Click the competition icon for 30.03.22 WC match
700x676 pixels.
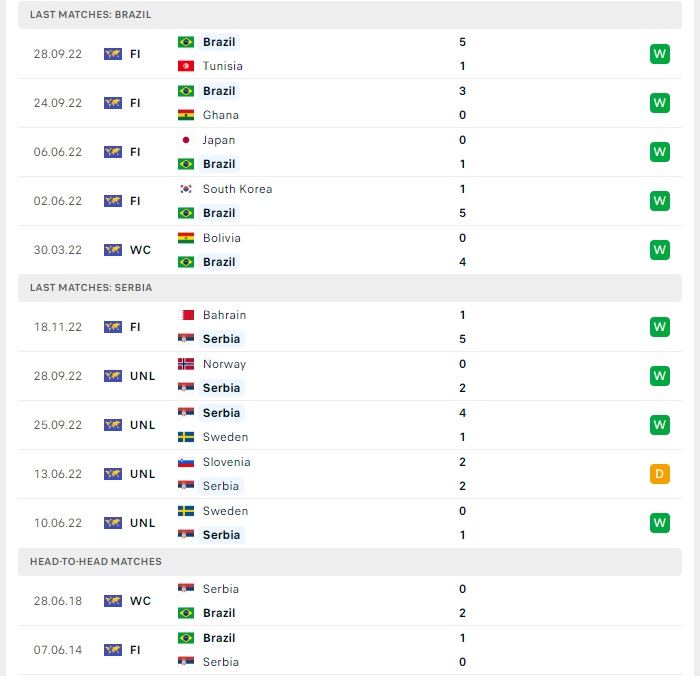tap(113, 250)
